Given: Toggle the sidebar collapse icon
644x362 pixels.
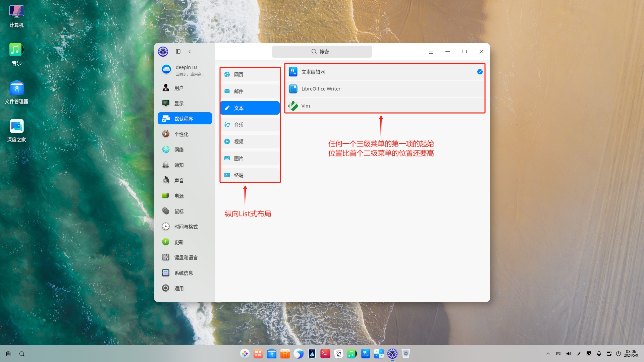Looking at the screenshot, I should click(178, 52).
